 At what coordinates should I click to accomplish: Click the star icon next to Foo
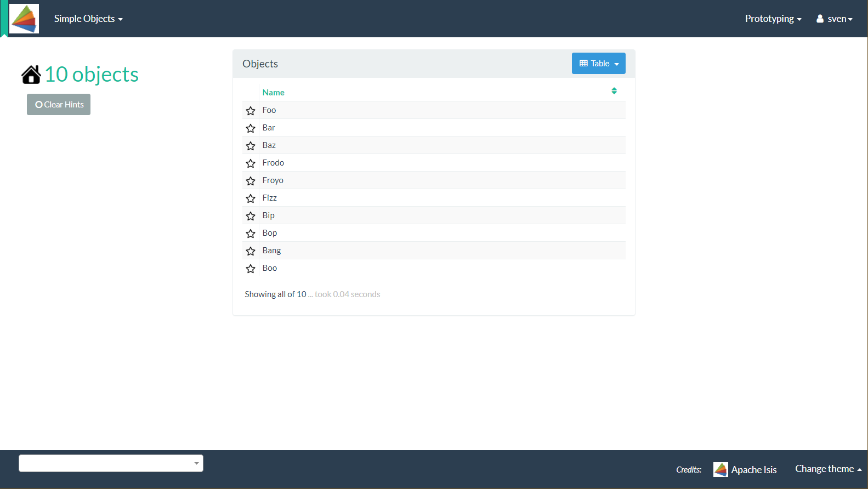point(251,111)
